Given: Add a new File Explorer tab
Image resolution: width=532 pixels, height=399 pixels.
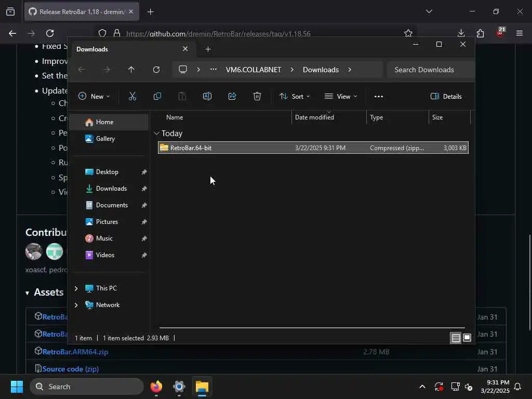Looking at the screenshot, I should (208, 49).
